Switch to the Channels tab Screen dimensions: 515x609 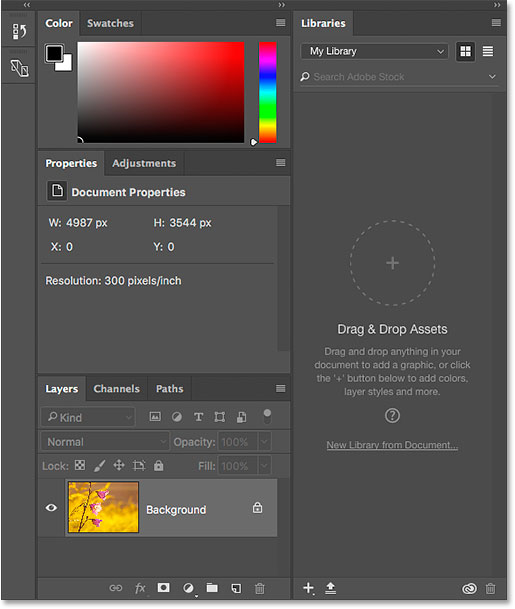(117, 389)
